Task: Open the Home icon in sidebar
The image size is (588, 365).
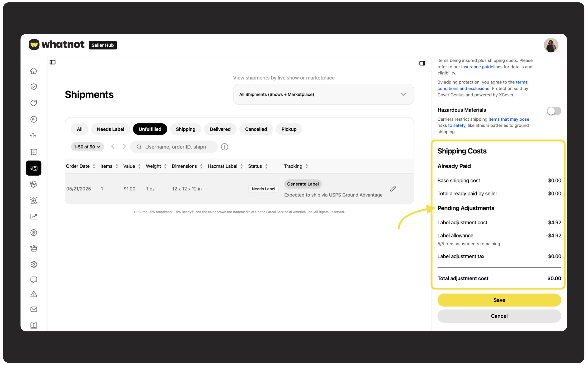Action: [34, 71]
